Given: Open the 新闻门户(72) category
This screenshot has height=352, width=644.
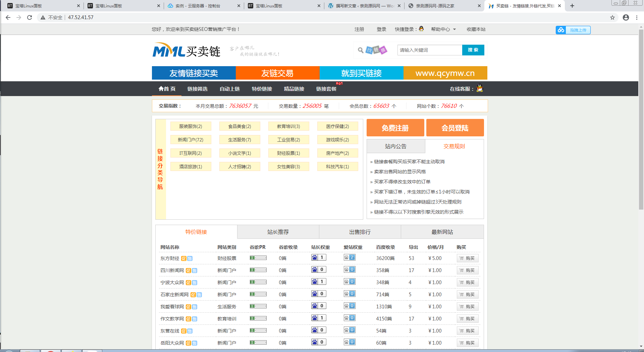Looking at the screenshot, I should coord(191,140).
